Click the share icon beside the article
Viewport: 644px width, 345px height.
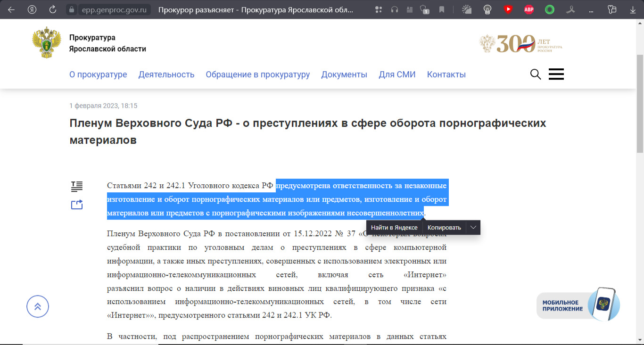click(x=77, y=205)
